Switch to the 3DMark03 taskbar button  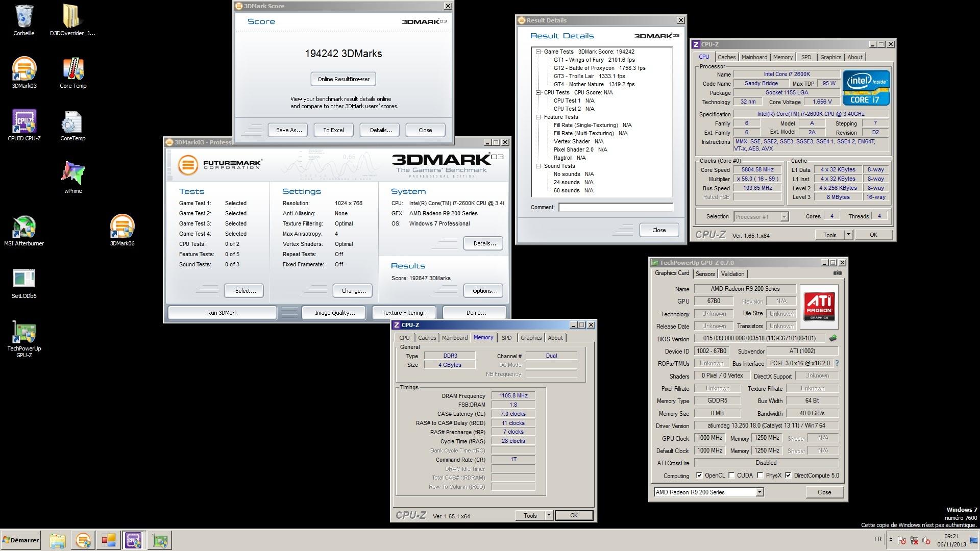tap(83, 540)
